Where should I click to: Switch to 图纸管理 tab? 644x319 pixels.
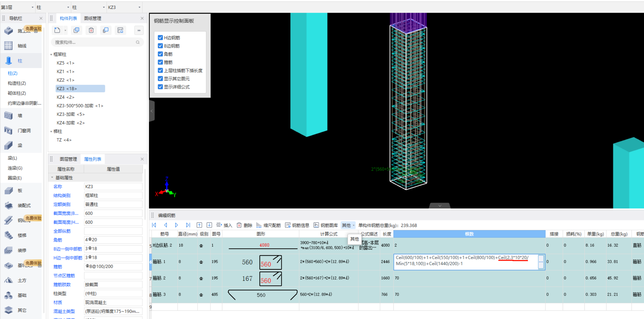[x=93, y=18]
